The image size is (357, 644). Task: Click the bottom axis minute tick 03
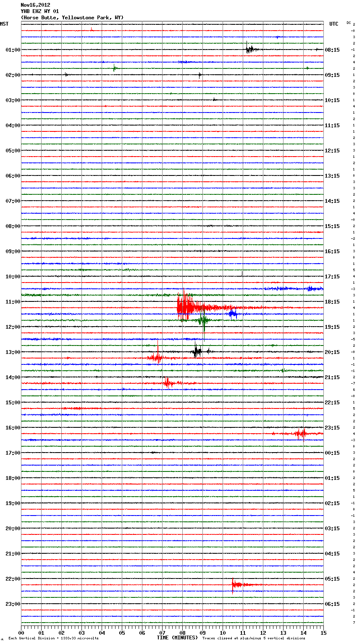81,633
